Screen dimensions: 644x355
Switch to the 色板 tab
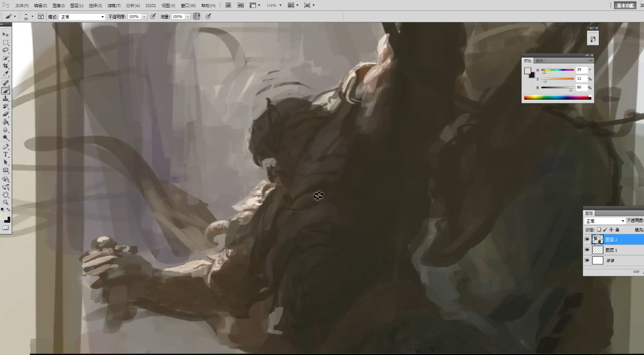[539, 61]
